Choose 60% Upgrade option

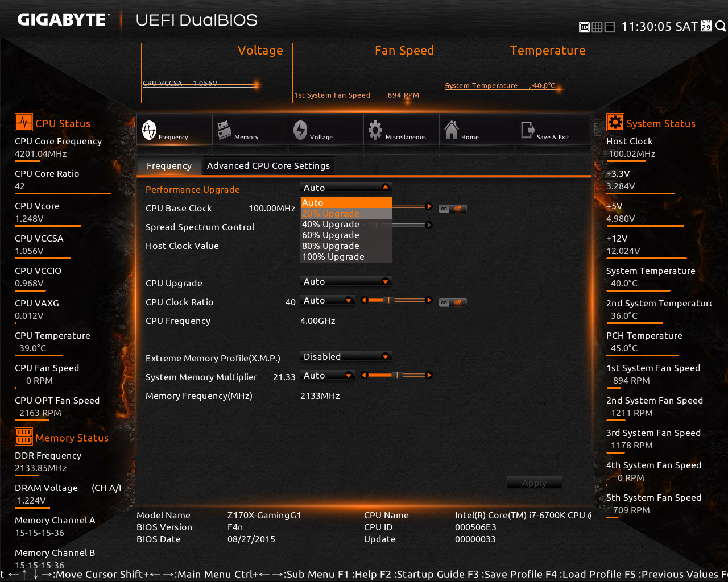[x=346, y=235]
